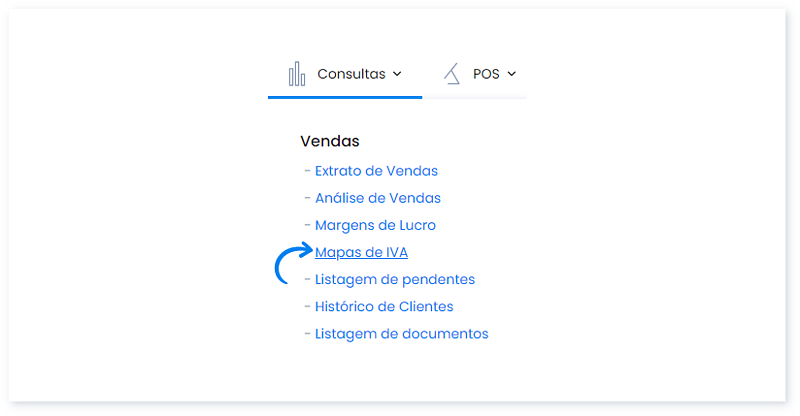Go to Margens de Lucro
The height and width of the screenshot is (416, 800).
click(x=375, y=225)
